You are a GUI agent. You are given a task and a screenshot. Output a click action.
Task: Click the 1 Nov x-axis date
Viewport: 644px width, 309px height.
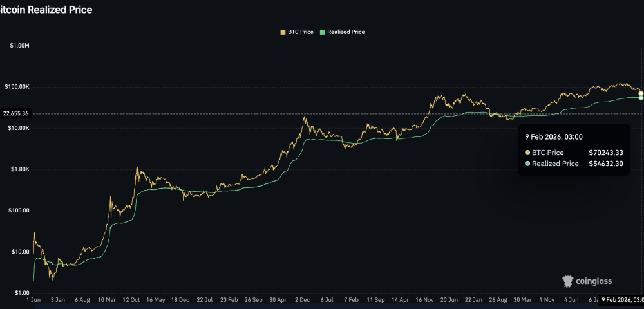[547, 301]
